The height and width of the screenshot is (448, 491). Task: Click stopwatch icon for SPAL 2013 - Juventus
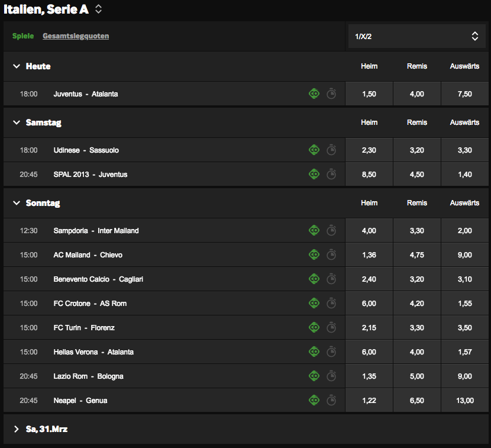point(331,174)
